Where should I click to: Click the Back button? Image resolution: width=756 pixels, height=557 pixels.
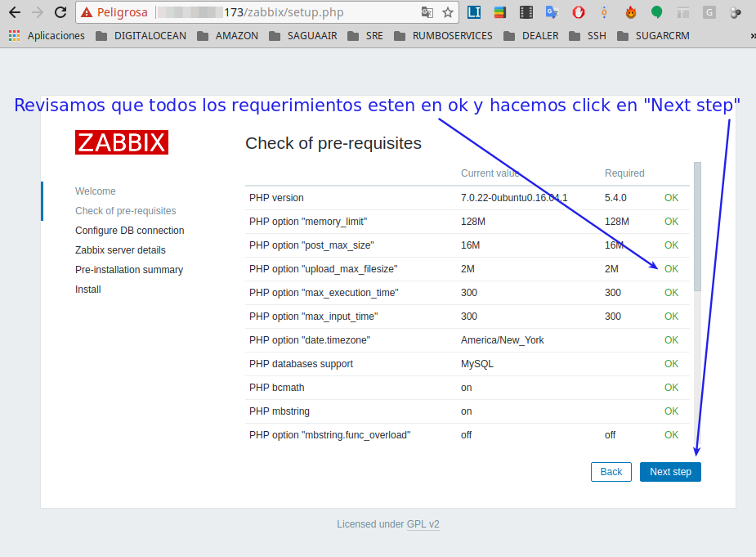tap(611, 472)
